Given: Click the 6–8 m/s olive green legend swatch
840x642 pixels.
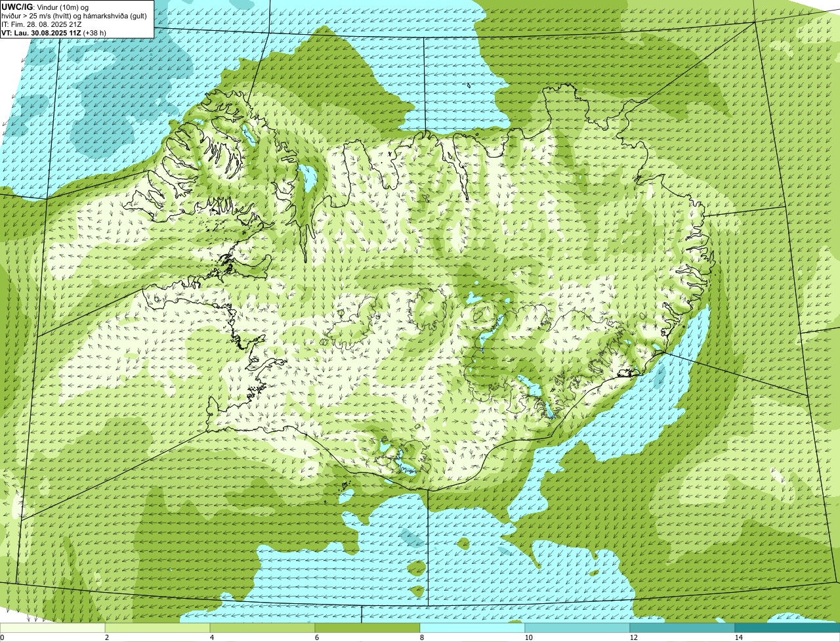Looking at the screenshot, I should click(367, 628).
